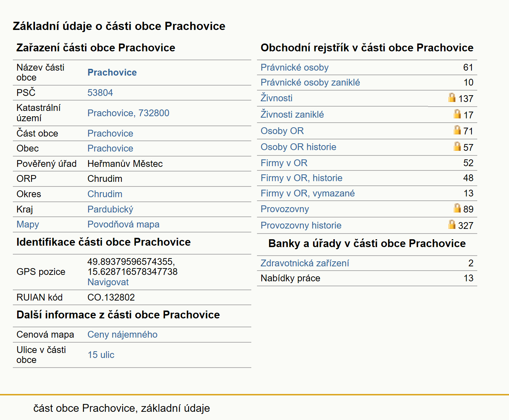Image resolution: width=509 pixels, height=420 pixels.
Task: Open Zdravotnická zařízení link
Action: coord(305,263)
